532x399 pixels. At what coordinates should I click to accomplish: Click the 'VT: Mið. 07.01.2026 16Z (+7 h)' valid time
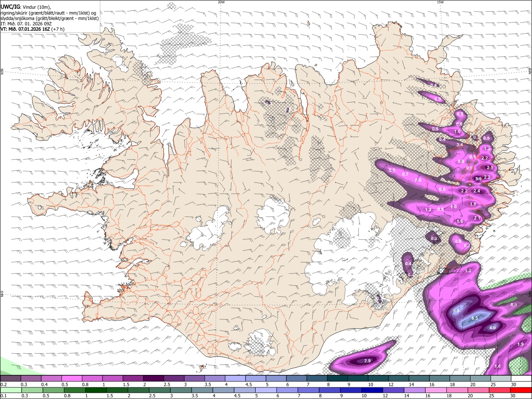(x=32, y=29)
